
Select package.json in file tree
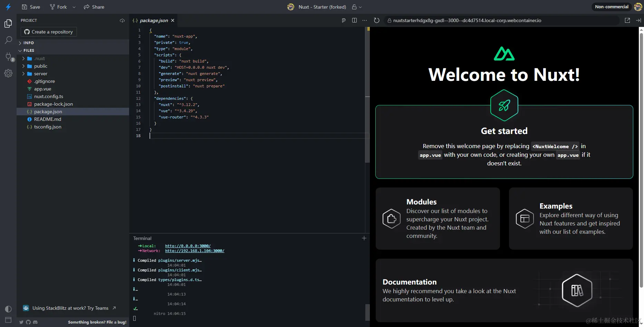[73, 112]
